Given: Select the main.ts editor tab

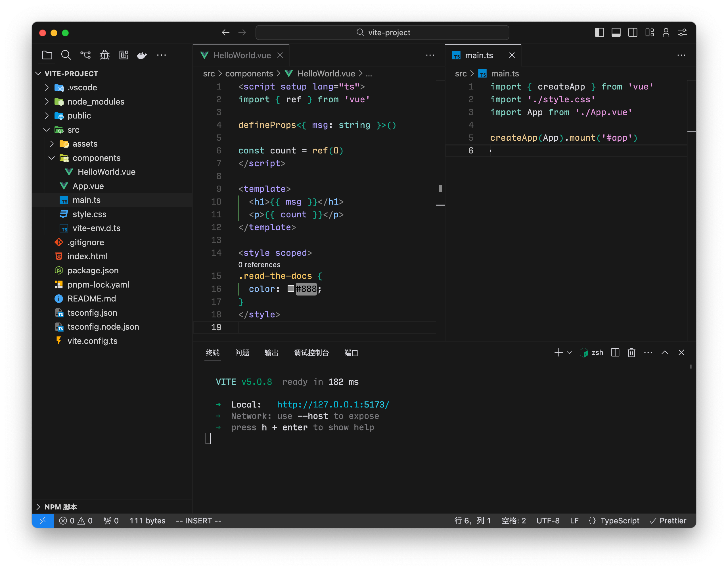Looking at the screenshot, I should 479,55.
